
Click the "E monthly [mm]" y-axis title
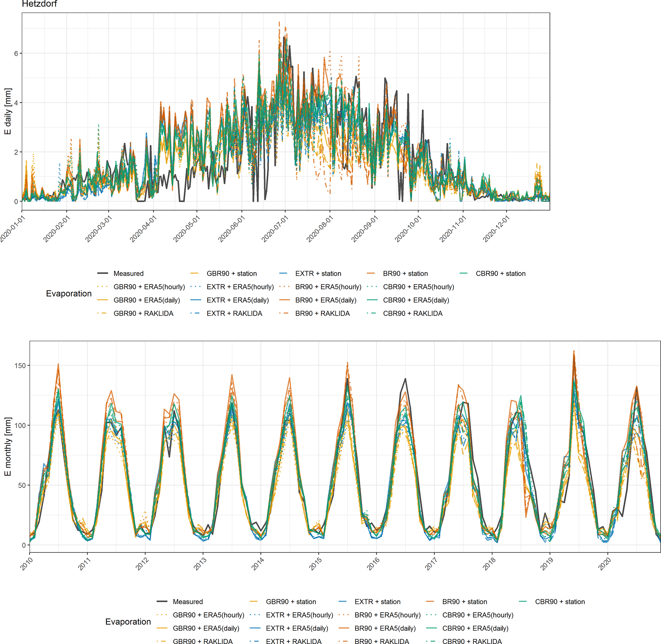tap(8, 447)
